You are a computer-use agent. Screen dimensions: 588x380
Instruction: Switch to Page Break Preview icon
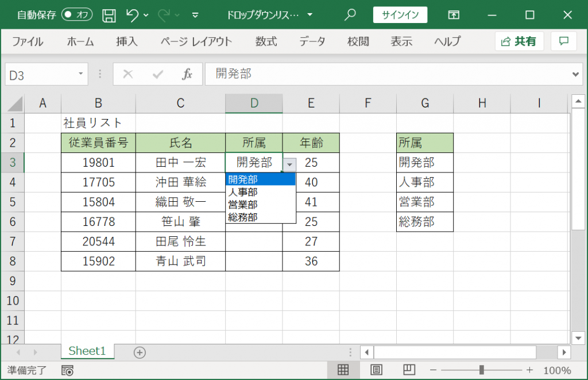(409, 370)
